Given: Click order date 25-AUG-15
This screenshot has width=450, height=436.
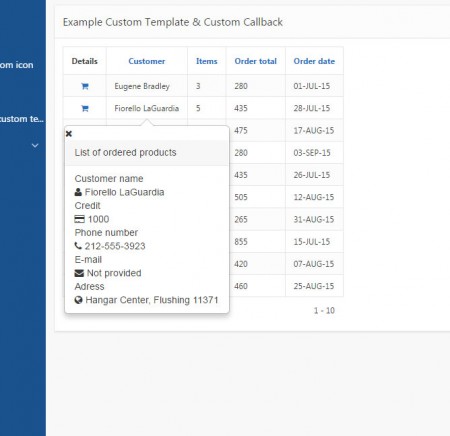Looking at the screenshot, I should click(x=314, y=286).
